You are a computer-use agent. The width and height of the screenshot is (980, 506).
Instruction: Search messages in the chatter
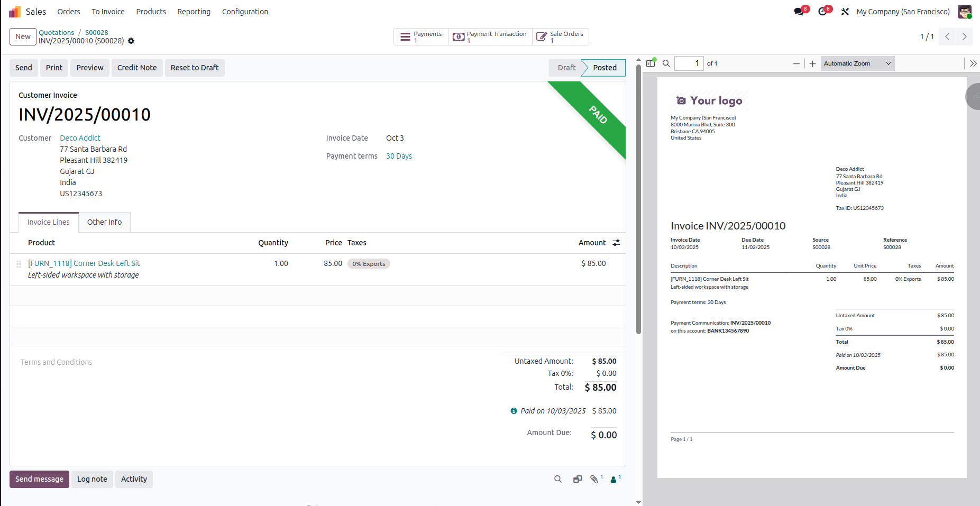pos(558,479)
